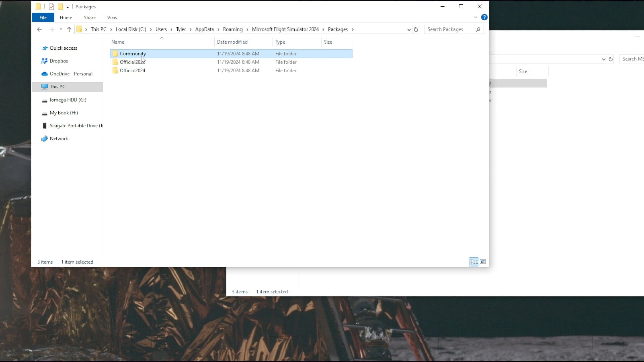This screenshot has height=362, width=644.
Task: Open the File menu tab
Action: coord(43,18)
